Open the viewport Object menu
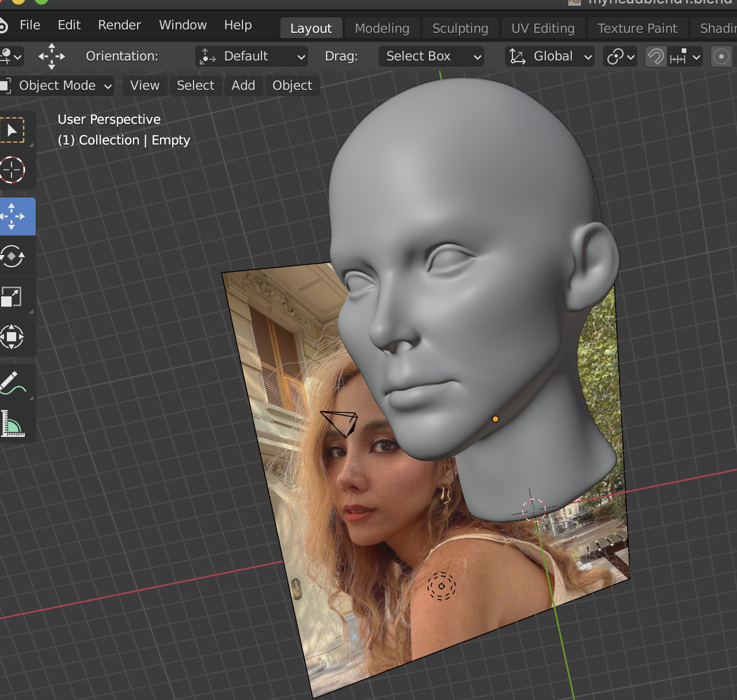737x700 pixels. click(292, 86)
